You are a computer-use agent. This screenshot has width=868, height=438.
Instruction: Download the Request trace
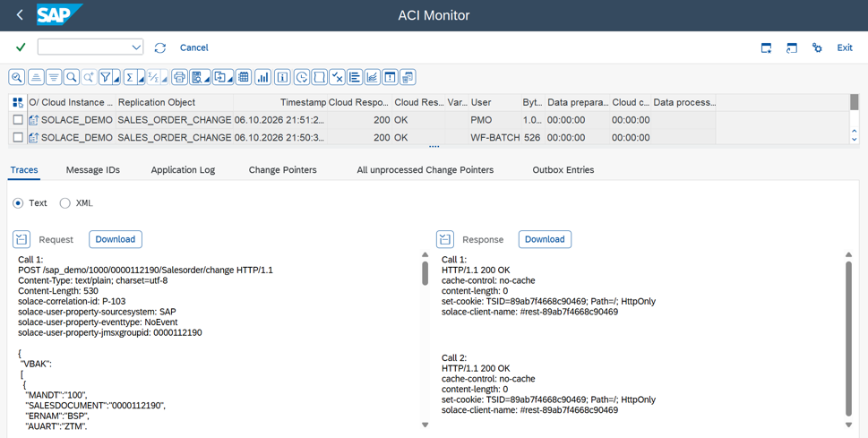point(116,239)
